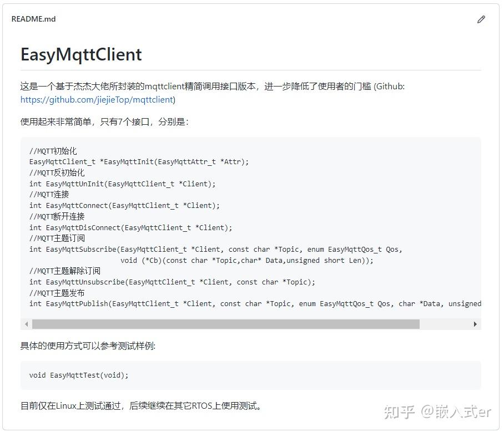Select the @嵌入式er author name
Image resolution: width=504 pixels, height=432 pixels.
tap(455, 412)
